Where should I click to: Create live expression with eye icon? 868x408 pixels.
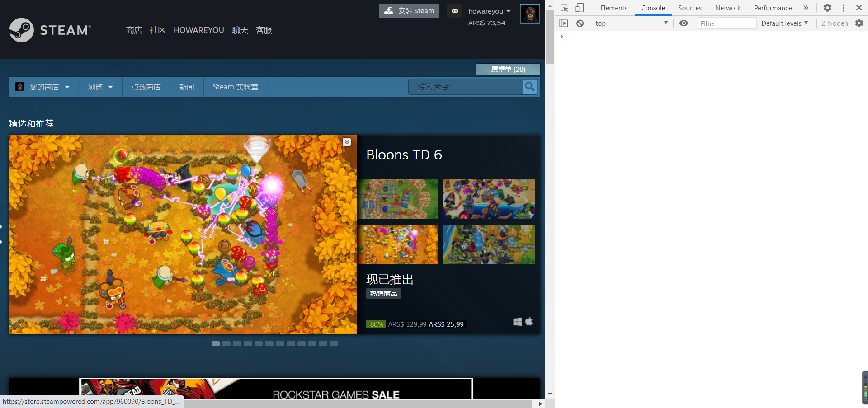tap(684, 23)
